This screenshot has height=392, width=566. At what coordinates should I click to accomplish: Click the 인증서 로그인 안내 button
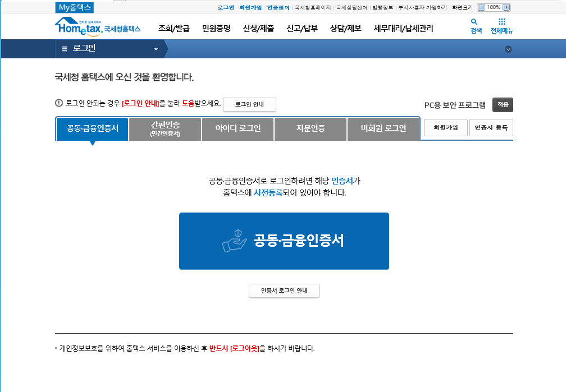pyautogui.click(x=284, y=290)
